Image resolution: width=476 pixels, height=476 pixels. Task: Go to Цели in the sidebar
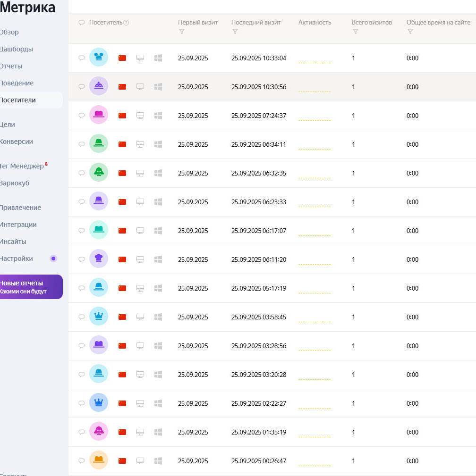tap(8, 125)
